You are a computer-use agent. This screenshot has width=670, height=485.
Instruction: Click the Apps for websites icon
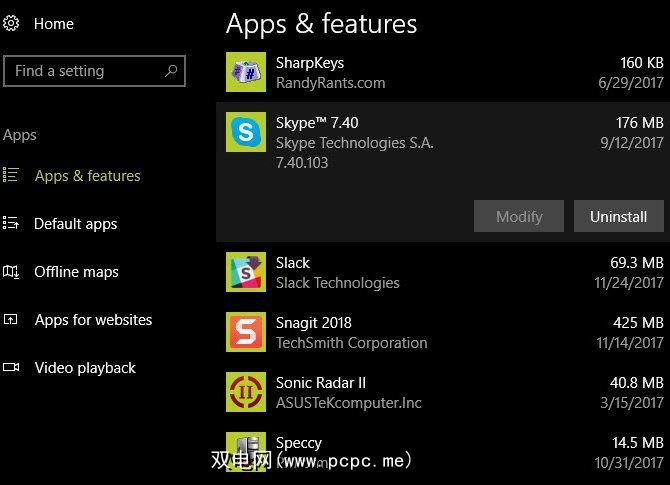tap(11, 319)
